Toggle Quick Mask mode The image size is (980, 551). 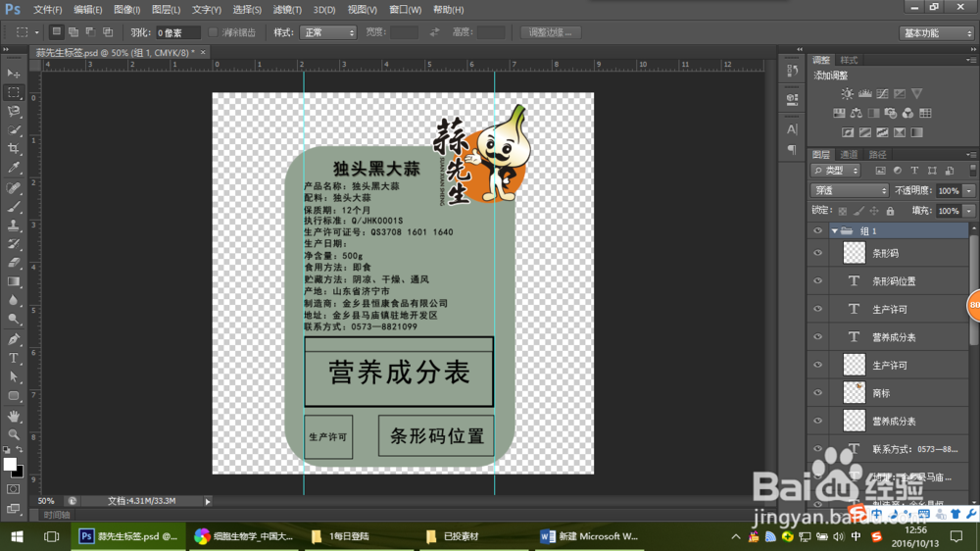(x=13, y=489)
